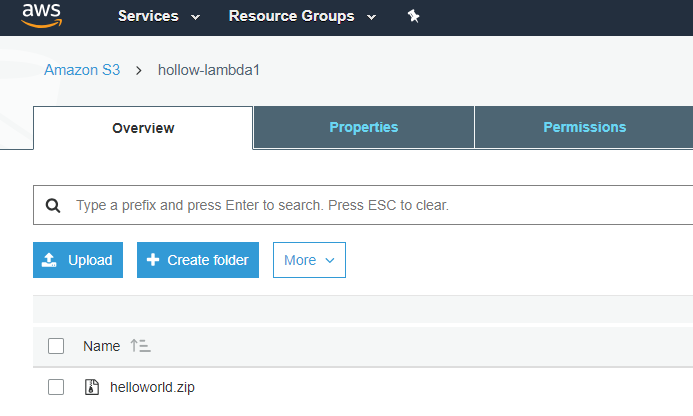Image resolution: width=693 pixels, height=416 pixels.
Task: Click the pin shortcuts icon in header
Action: [414, 17]
